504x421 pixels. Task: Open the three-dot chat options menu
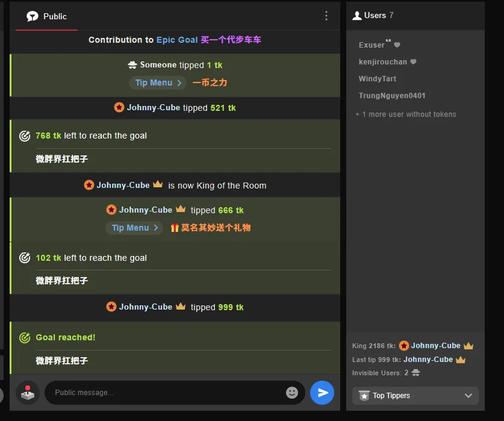(x=326, y=16)
